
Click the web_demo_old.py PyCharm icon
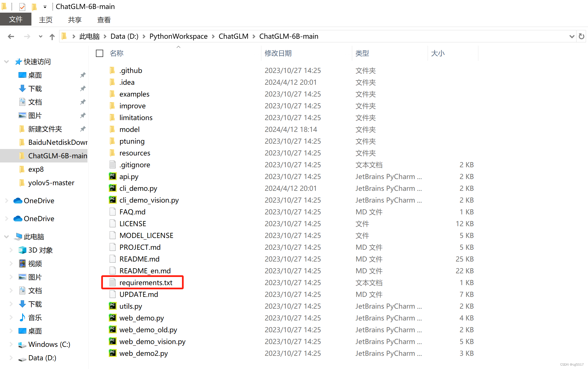click(112, 329)
